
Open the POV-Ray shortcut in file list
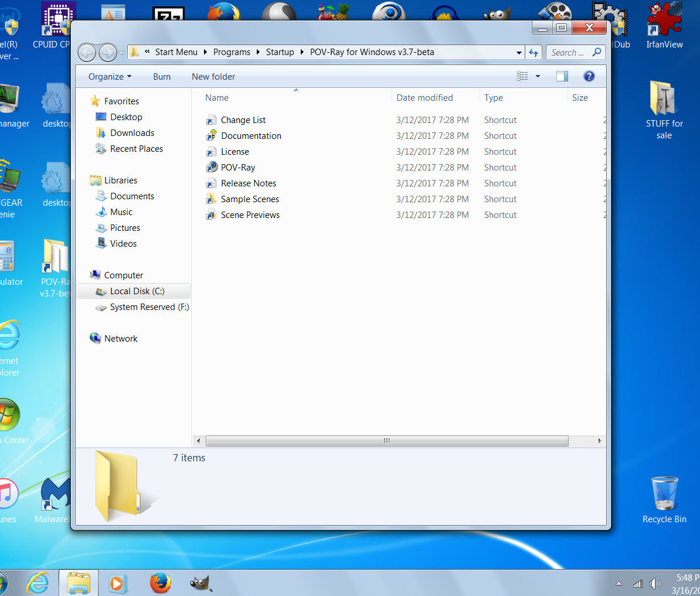(237, 168)
